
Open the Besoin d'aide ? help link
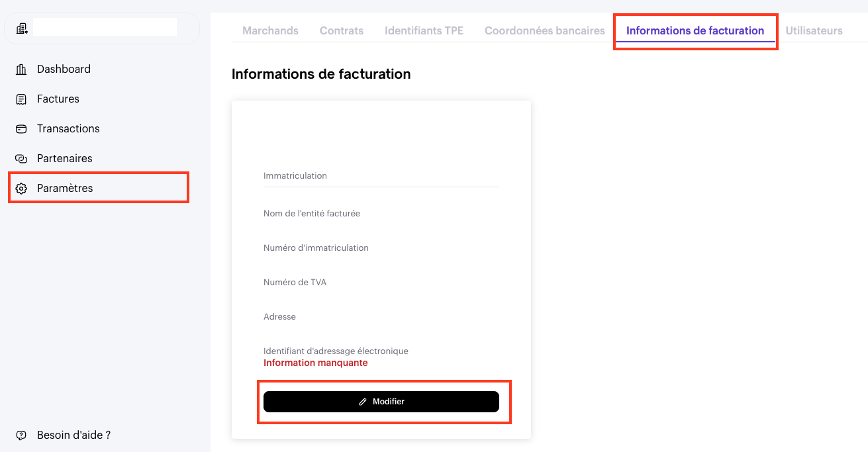[x=73, y=435]
